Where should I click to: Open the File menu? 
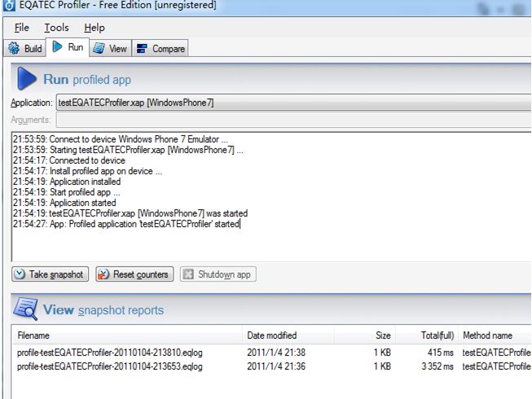tap(22, 28)
